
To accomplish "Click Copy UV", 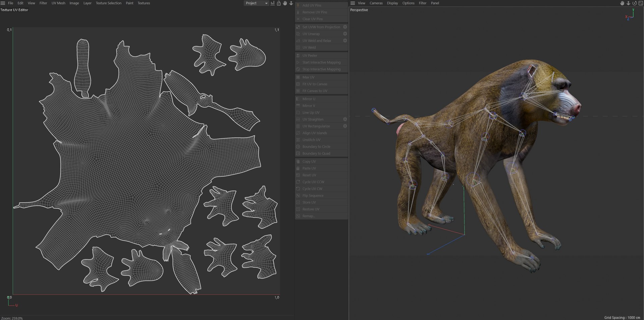I will click(x=321, y=162).
